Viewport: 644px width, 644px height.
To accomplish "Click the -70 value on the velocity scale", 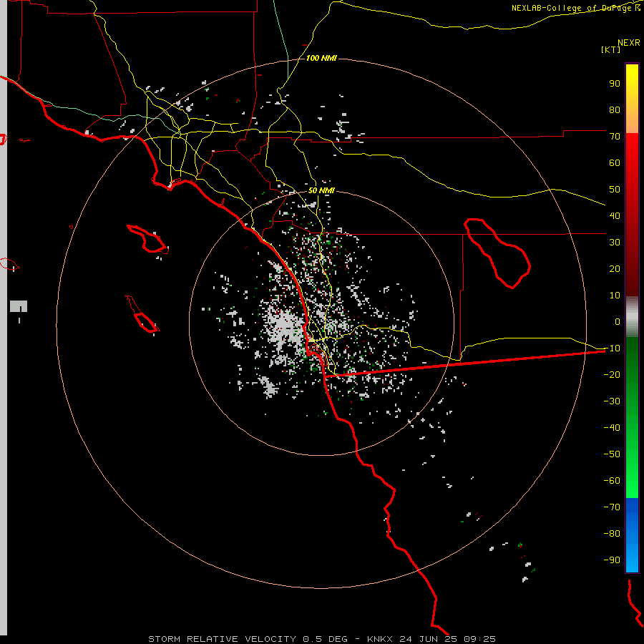I will pos(612,507).
